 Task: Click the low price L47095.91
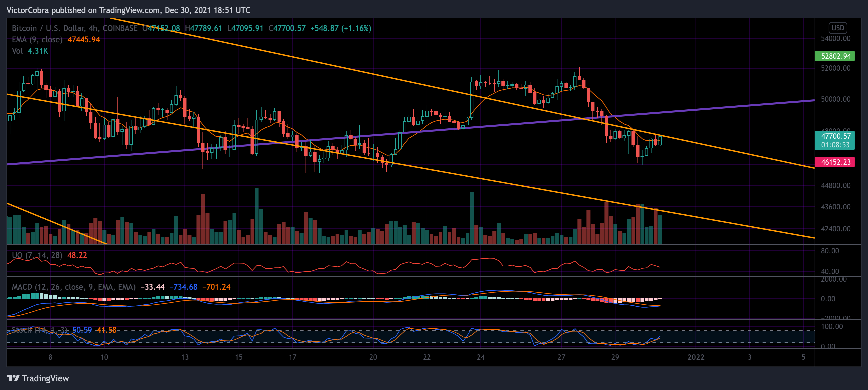point(245,28)
